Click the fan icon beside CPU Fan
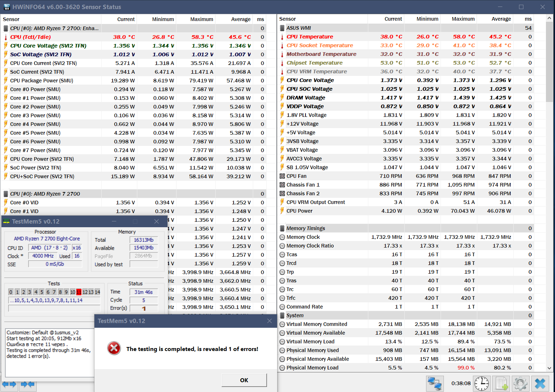Screen dimensions: 555x392 click(x=282, y=176)
